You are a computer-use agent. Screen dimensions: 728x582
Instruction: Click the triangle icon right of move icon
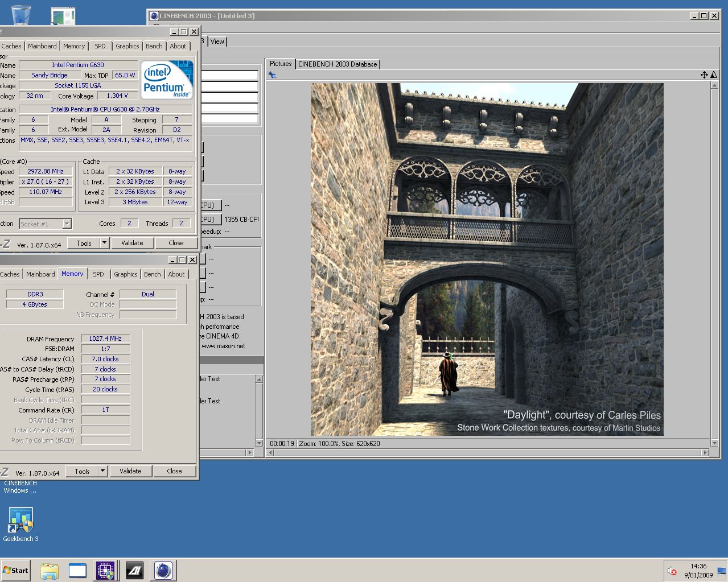click(x=714, y=75)
